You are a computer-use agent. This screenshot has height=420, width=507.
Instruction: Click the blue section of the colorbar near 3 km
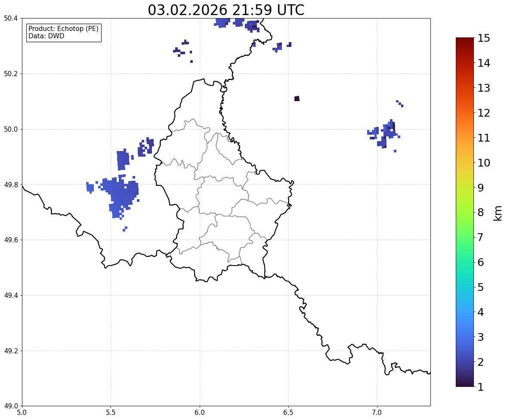465,337
